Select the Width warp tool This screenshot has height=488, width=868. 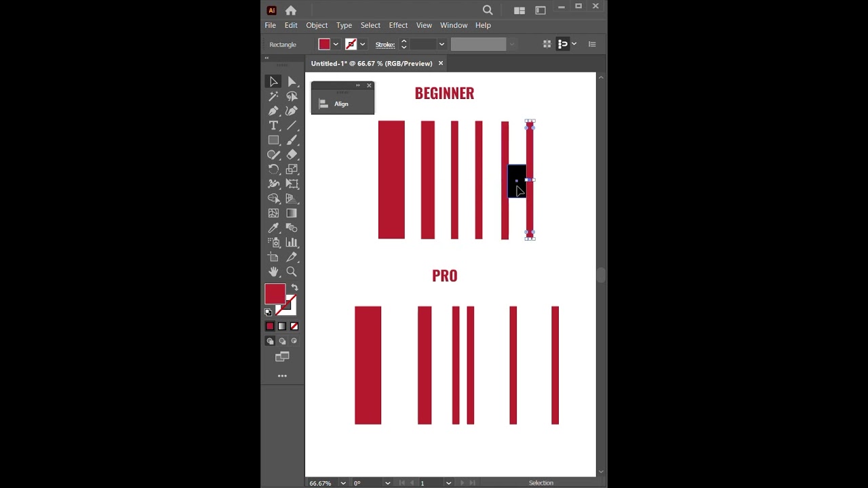(273, 184)
